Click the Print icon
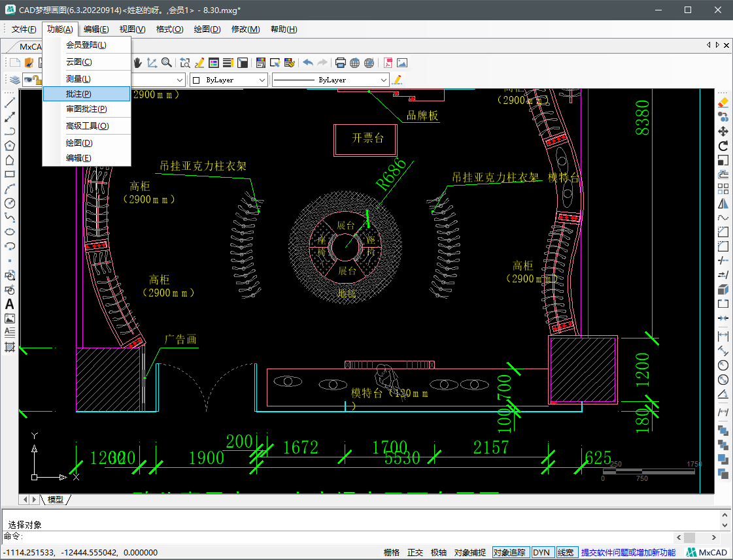 pos(340,63)
